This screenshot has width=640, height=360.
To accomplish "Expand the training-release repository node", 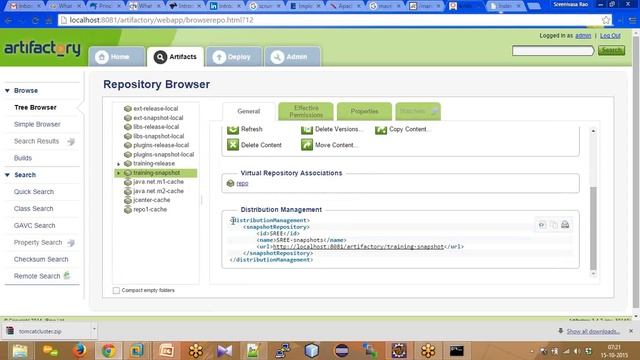I will [119, 164].
